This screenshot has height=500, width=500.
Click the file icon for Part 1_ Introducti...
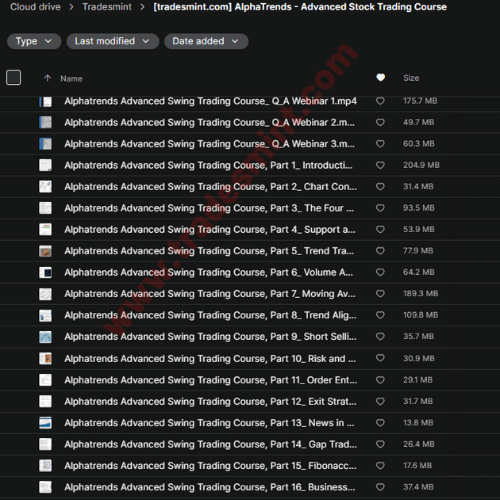pos(45,165)
